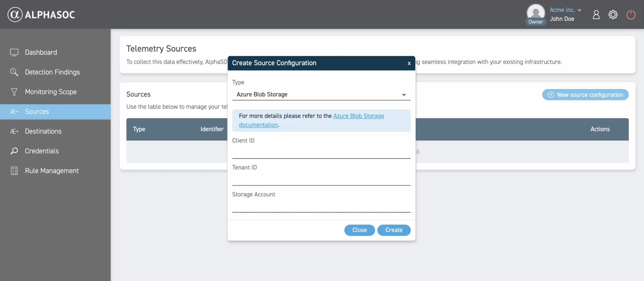Open the Type dropdown showing Azure Blob Storage

[x=321, y=94]
